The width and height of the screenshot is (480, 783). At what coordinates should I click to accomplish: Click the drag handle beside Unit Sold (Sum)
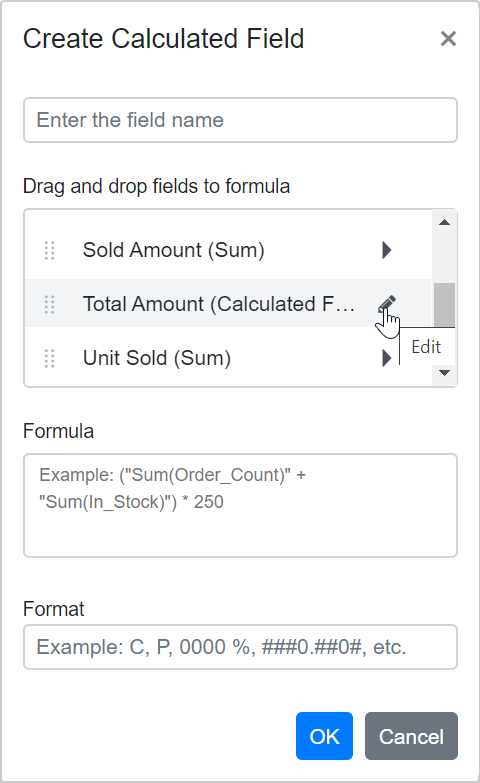[49, 358]
